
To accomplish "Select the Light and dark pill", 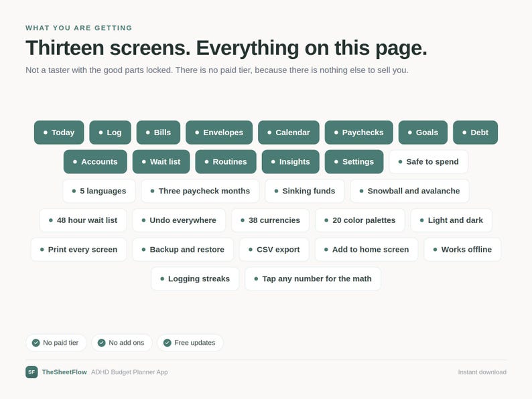I will tap(451, 220).
